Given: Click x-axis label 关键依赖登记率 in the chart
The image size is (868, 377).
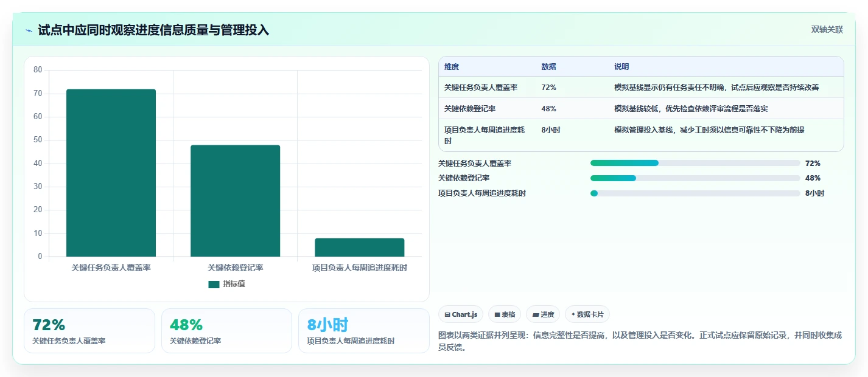Looking at the screenshot, I should click(235, 268).
